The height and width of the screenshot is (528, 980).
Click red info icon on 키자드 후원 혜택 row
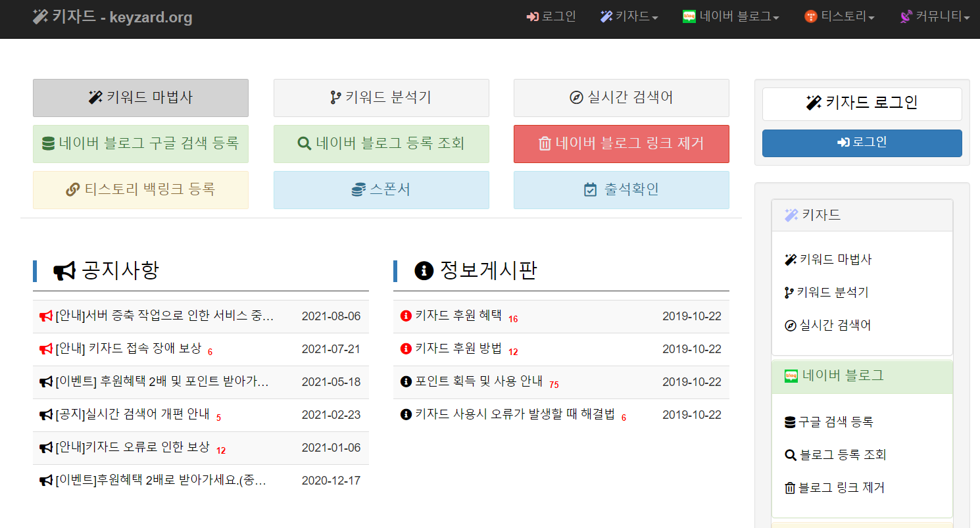[x=406, y=316]
